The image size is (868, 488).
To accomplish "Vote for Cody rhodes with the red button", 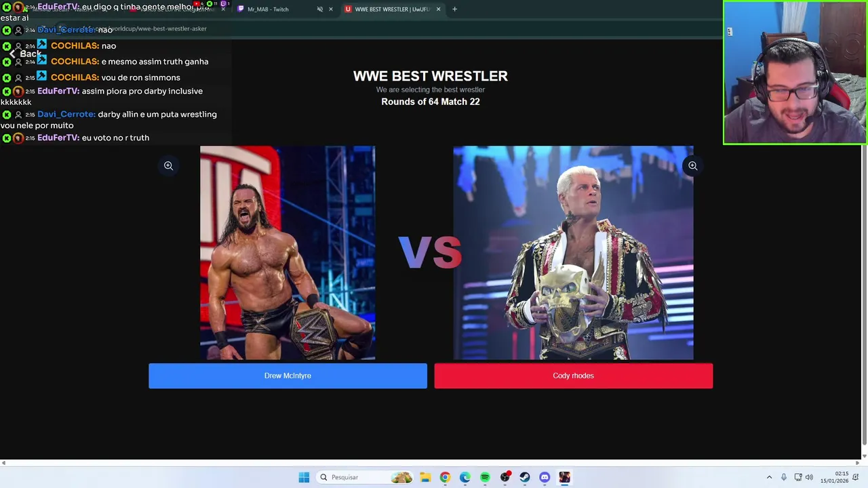I will (573, 375).
